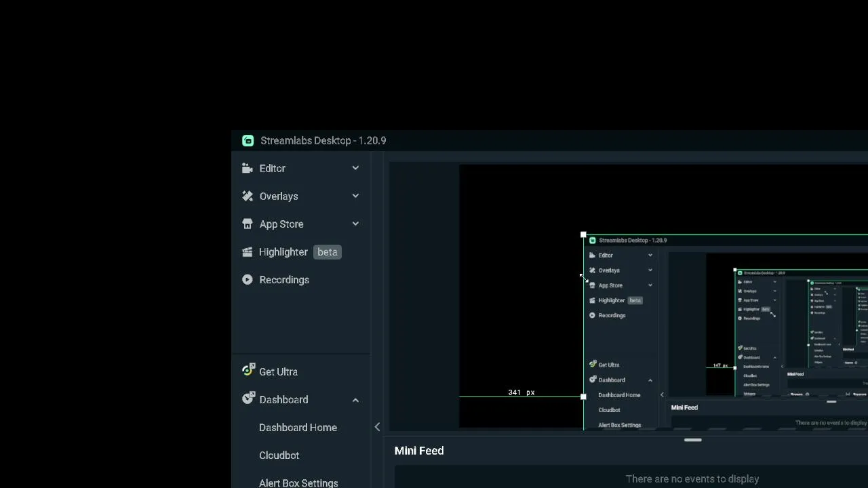Click the Dashboard icon in the sidebar
The height and width of the screenshot is (488, 868).
point(248,398)
